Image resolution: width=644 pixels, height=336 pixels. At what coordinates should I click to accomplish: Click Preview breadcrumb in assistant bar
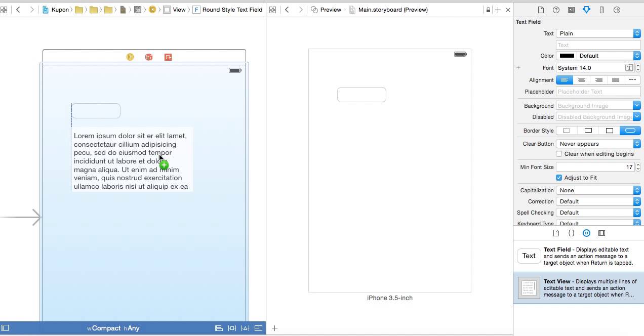point(326,10)
